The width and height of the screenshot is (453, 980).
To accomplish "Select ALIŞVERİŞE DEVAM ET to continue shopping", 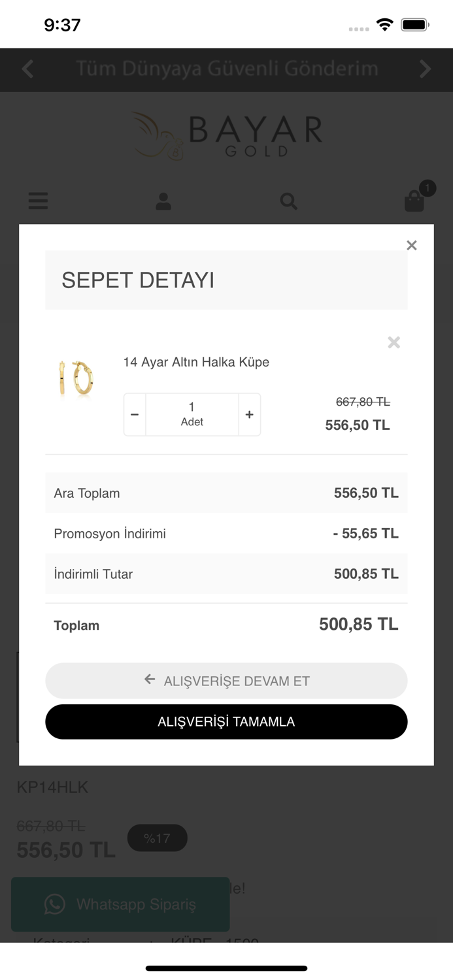I will [x=226, y=681].
